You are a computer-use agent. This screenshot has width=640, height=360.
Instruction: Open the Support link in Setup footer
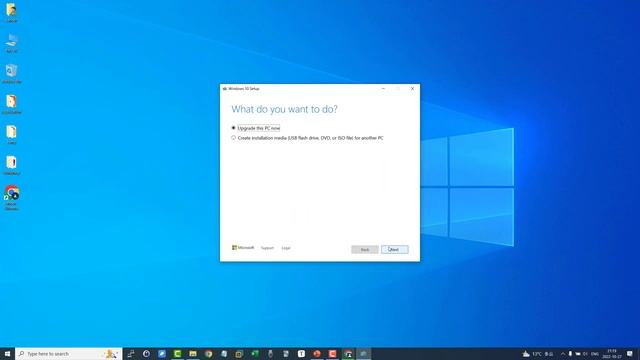point(267,248)
